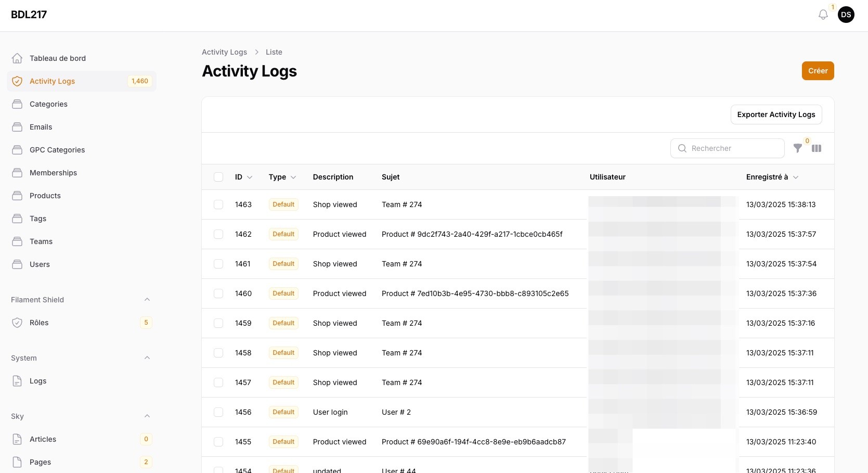The image size is (868, 473).
Task: Click the Users stack icon
Action: 17,264
